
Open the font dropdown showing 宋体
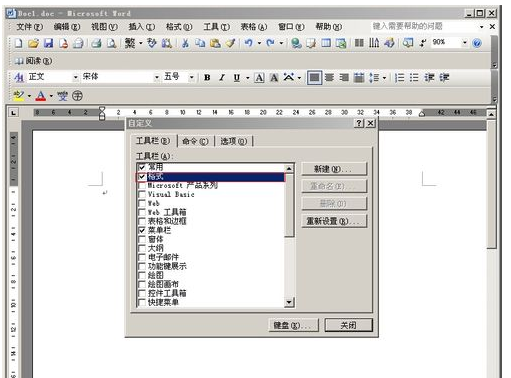(157, 78)
